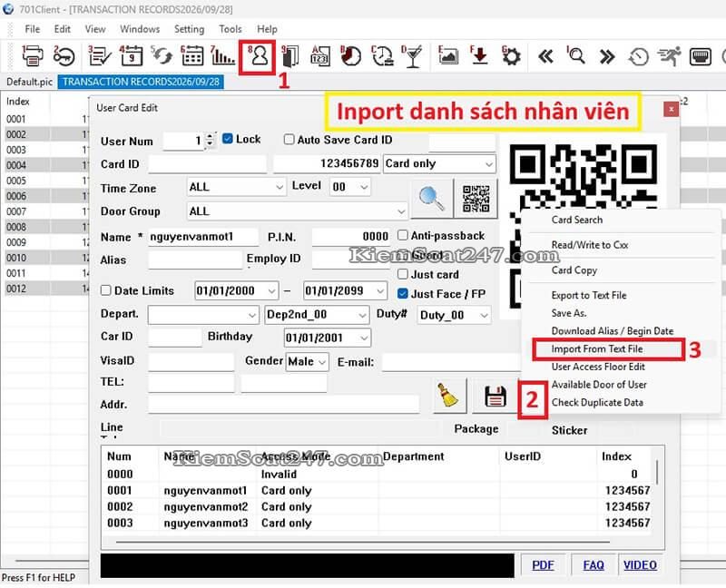Image resolution: width=726 pixels, height=588 pixels.
Task: Open the Level 00 dropdown
Action: (350, 187)
